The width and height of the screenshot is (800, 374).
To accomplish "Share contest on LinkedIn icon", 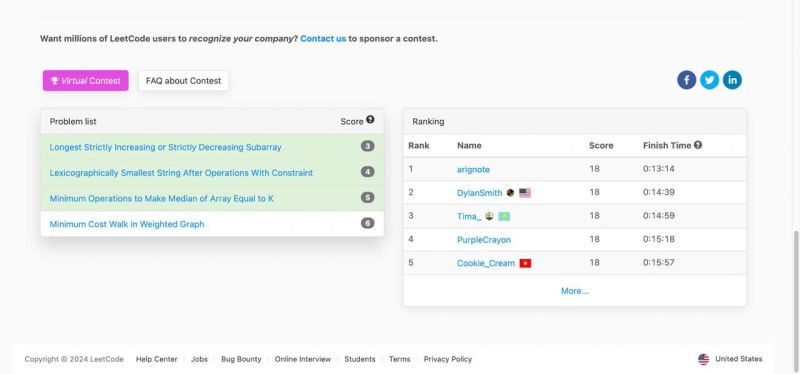I will [732, 80].
